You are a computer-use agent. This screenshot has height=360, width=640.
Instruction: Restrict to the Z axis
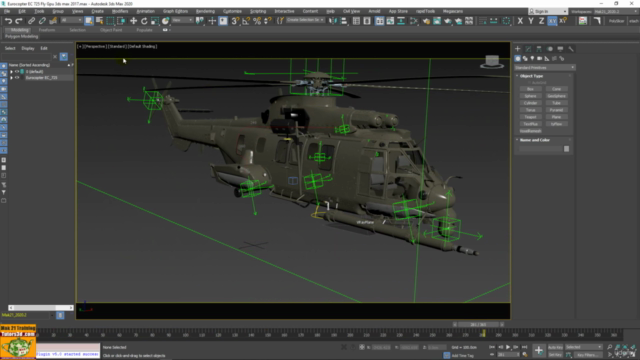pos(541,21)
